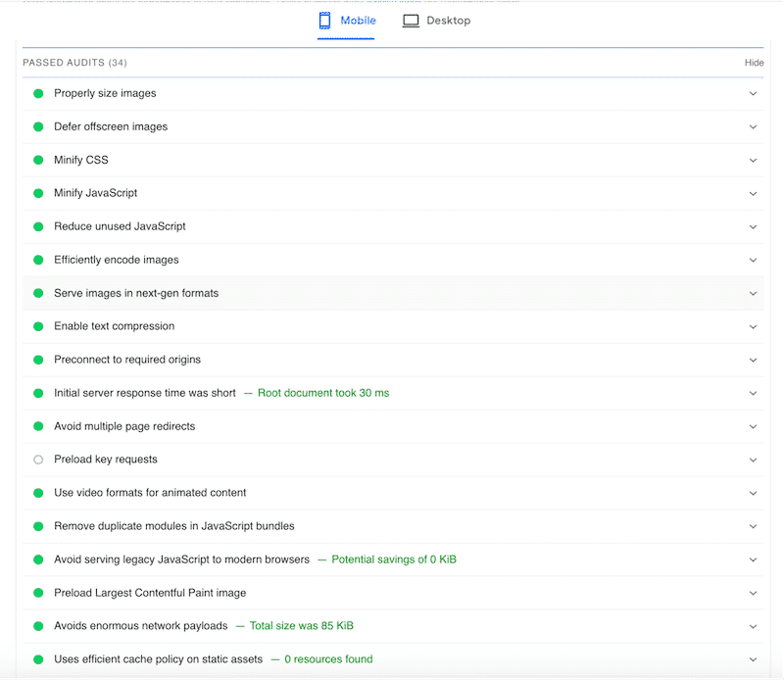Expand the Reduce unused JavaScript audit
Viewport: 784px width, 680px height.
pos(753,226)
